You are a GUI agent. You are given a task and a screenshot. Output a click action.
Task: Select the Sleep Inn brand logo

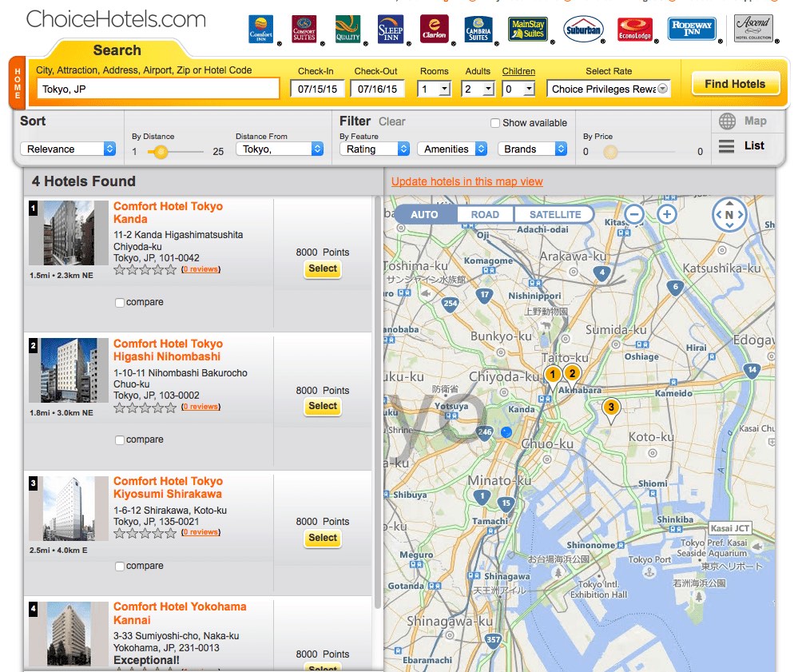pos(391,30)
